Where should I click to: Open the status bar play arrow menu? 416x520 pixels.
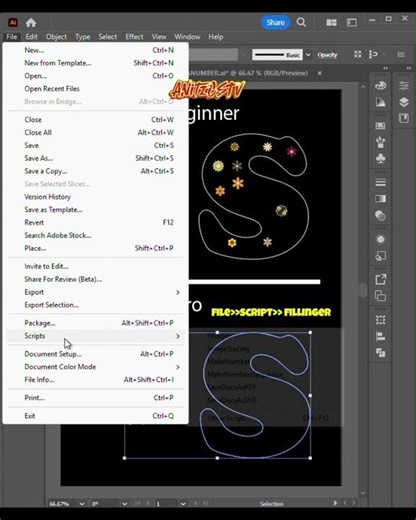click(x=335, y=503)
